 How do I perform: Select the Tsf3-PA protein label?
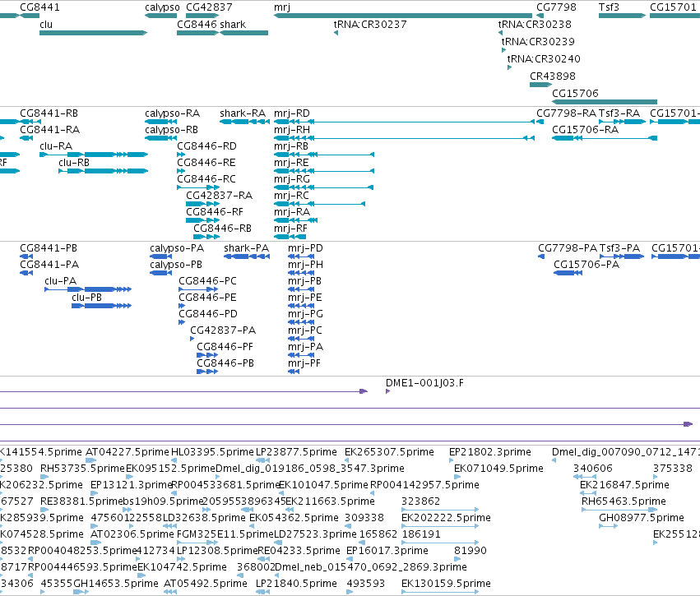(x=619, y=248)
